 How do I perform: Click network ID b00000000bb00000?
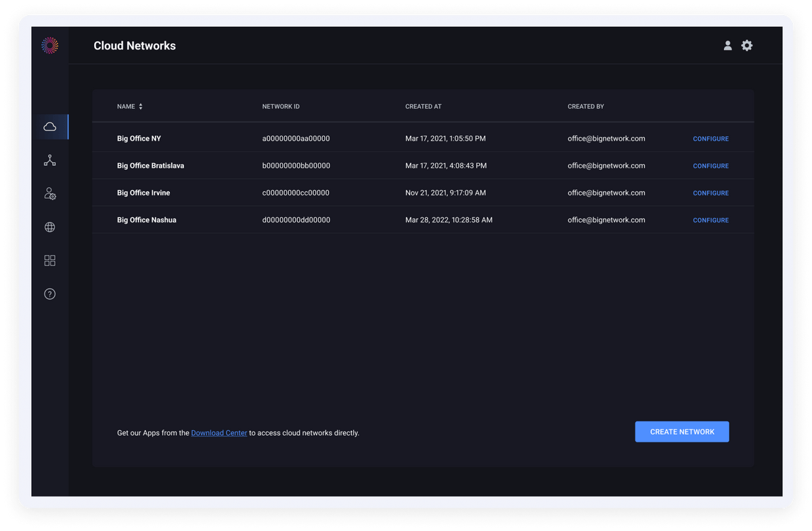tap(296, 166)
